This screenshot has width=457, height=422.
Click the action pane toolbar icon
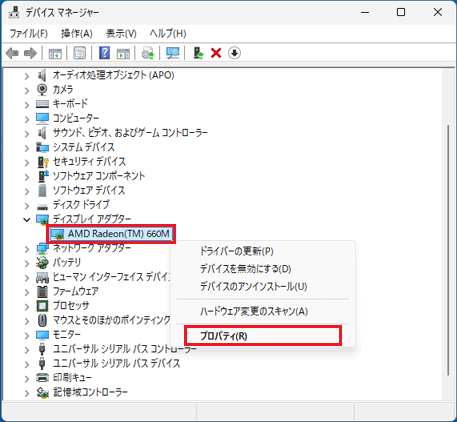123,53
